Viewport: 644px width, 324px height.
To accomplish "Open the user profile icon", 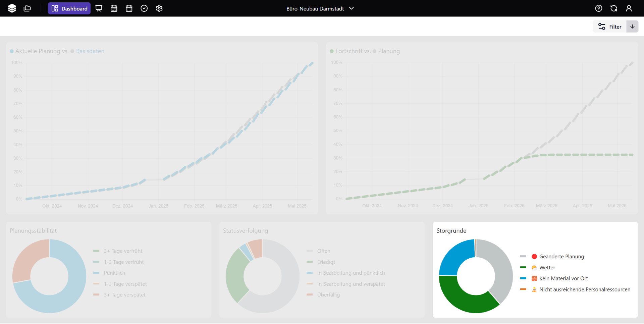I will 629,8.
